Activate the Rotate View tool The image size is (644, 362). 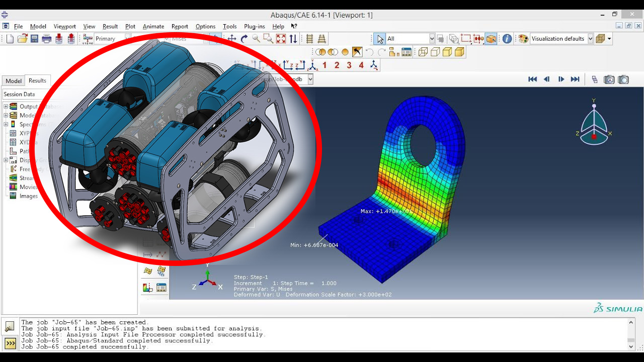click(244, 39)
